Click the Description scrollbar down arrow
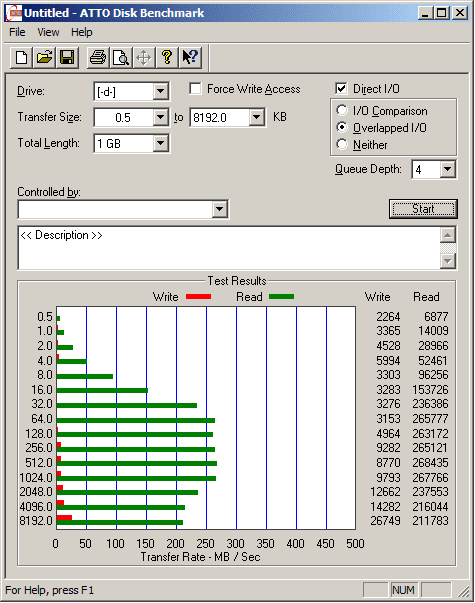The image size is (475, 603). coord(448,261)
